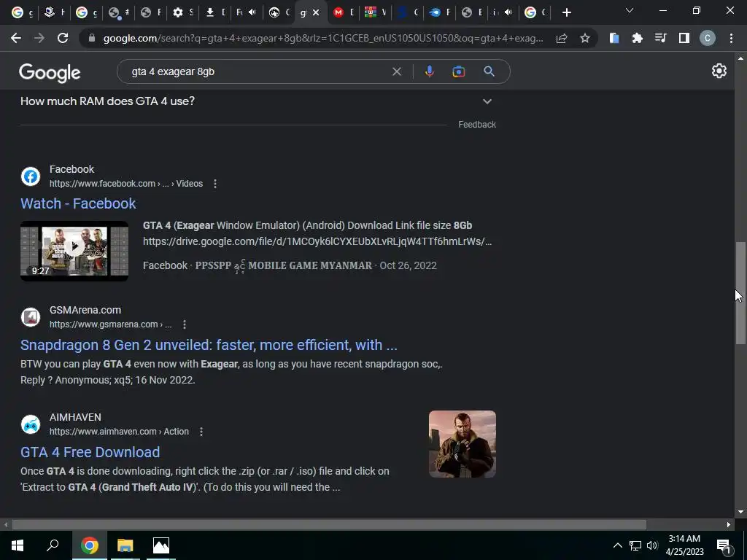Open the profile avatar labeled C

tap(707, 38)
